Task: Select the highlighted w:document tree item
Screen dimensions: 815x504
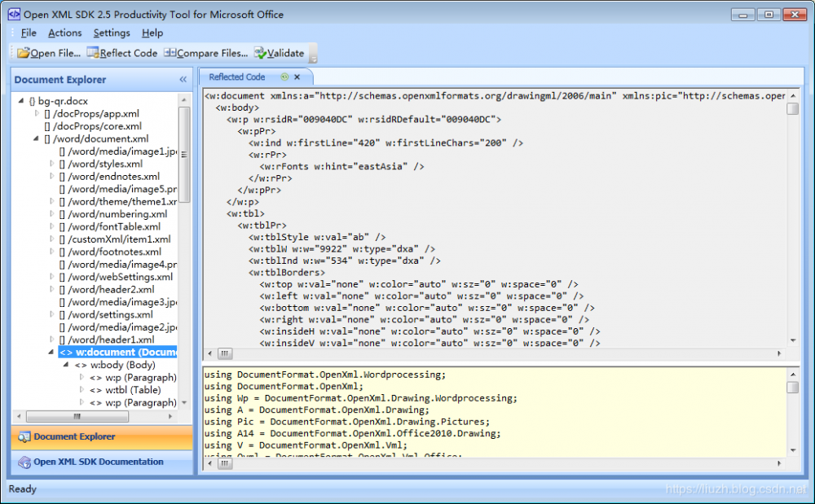Action: [x=118, y=353]
